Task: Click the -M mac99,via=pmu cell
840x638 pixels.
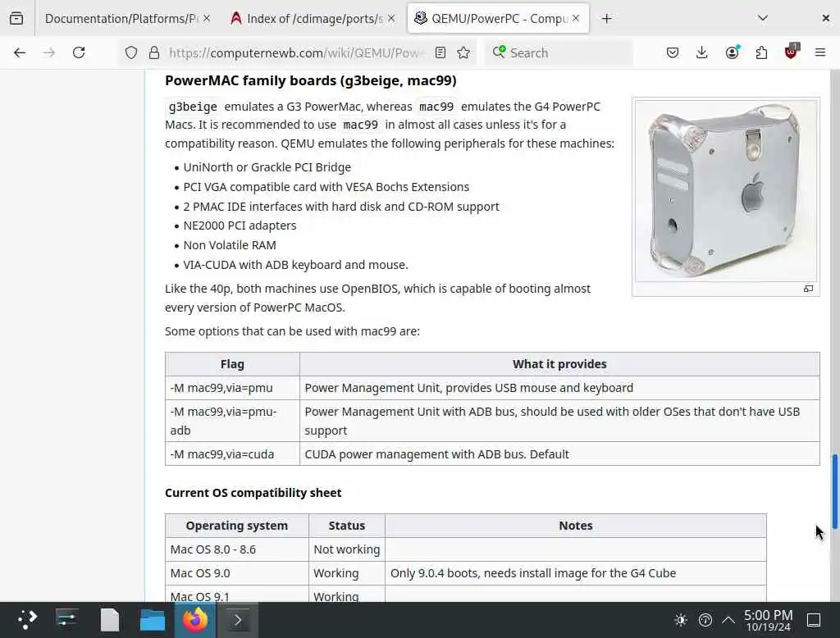Action: 232,388
